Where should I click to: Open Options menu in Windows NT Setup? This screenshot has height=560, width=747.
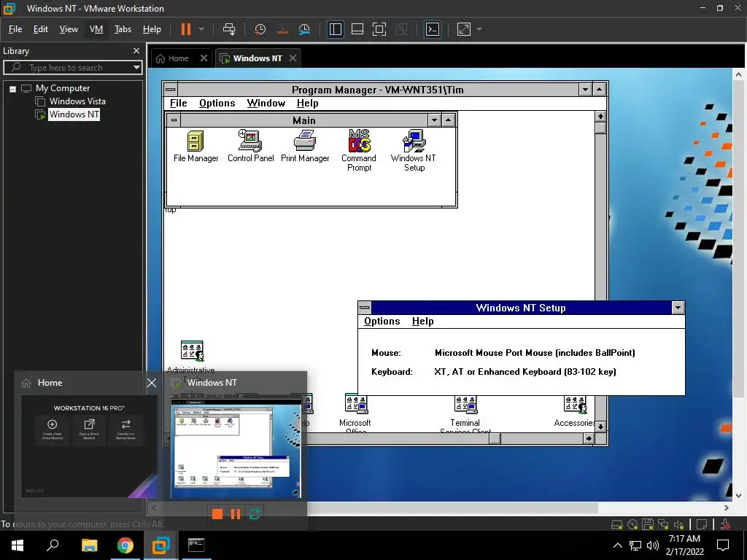click(x=382, y=322)
